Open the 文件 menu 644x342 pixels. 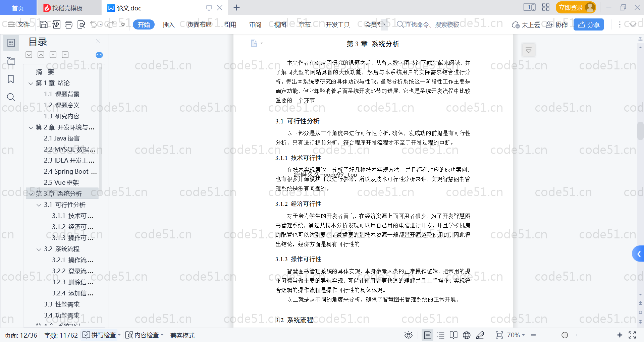(x=19, y=24)
